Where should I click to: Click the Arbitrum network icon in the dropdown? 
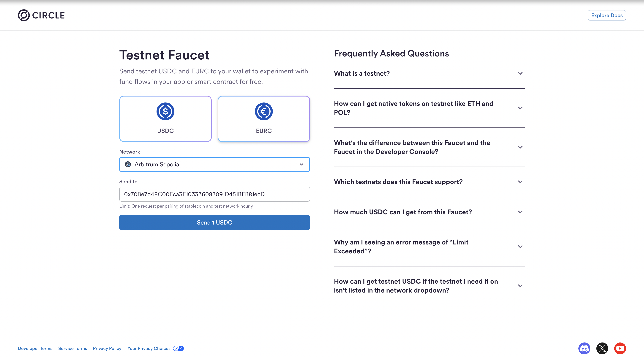128,164
